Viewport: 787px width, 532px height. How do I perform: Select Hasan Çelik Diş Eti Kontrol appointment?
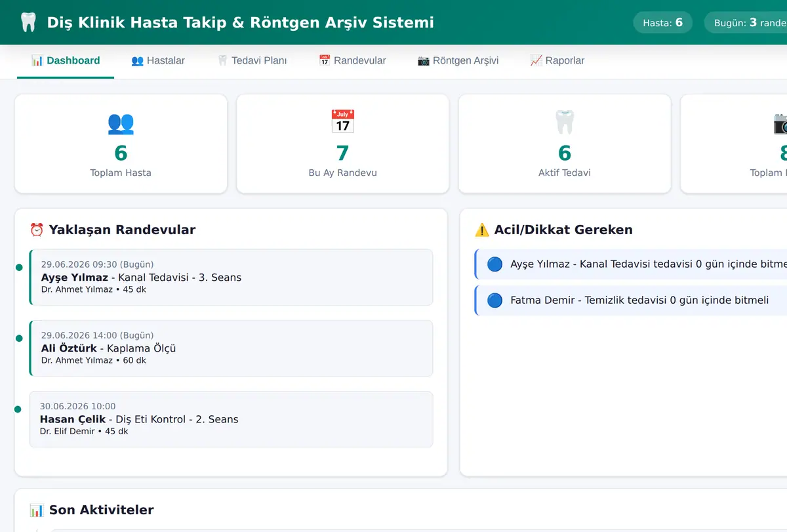pos(232,419)
